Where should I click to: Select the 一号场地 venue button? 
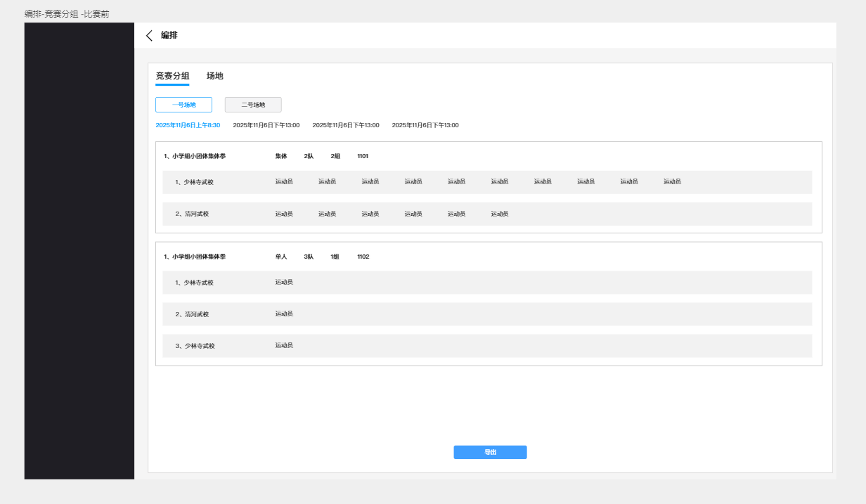pos(183,105)
